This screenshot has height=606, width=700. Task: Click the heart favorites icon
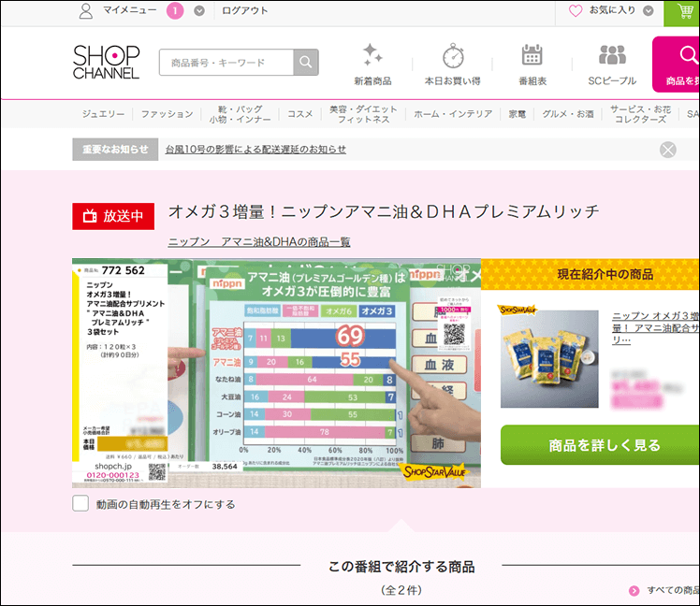coord(576,10)
